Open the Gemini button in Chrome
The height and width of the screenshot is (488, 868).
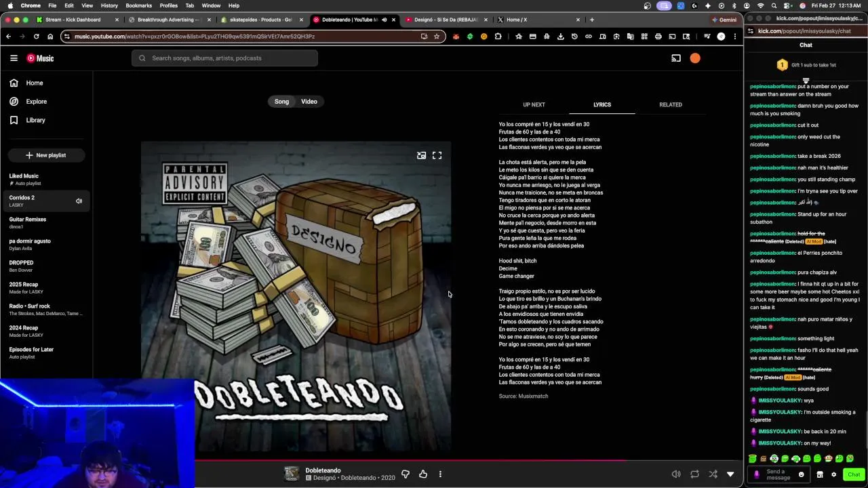tap(724, 20)
